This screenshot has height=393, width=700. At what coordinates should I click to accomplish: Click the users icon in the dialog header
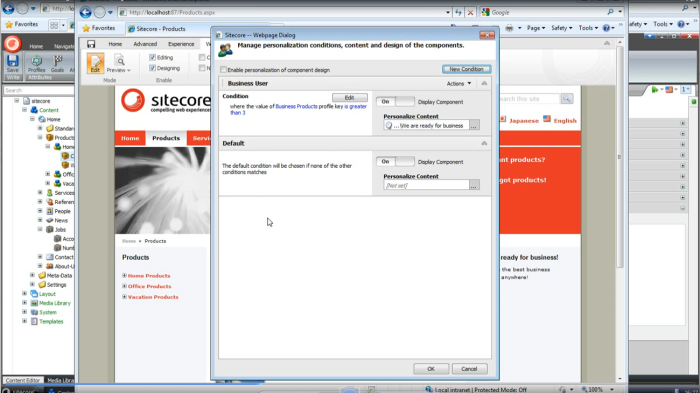[225, 50]
